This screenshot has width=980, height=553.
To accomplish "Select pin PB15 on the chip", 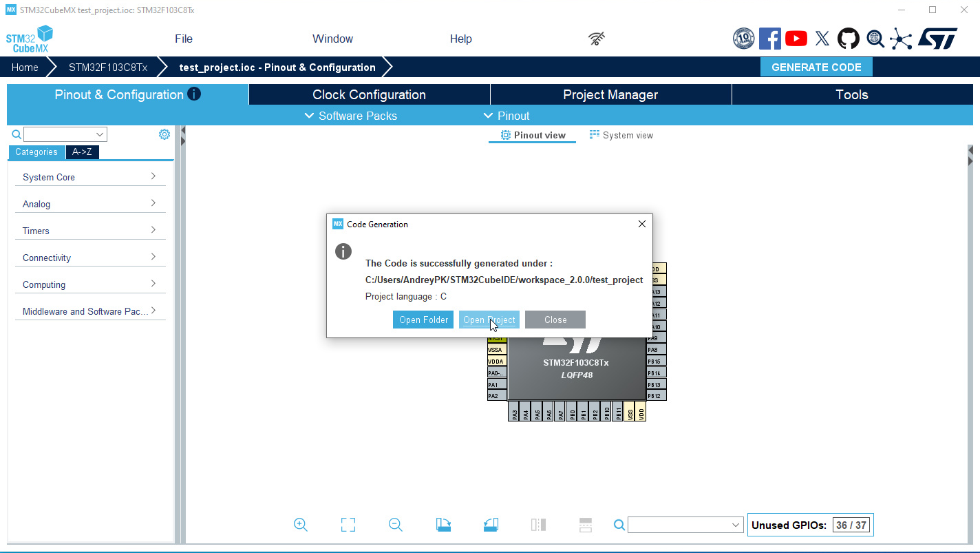I will tap(657, 361).
